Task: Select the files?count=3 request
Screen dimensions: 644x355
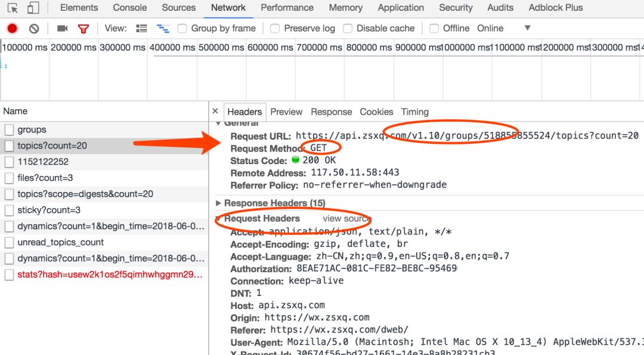Action: coord(104,178)
